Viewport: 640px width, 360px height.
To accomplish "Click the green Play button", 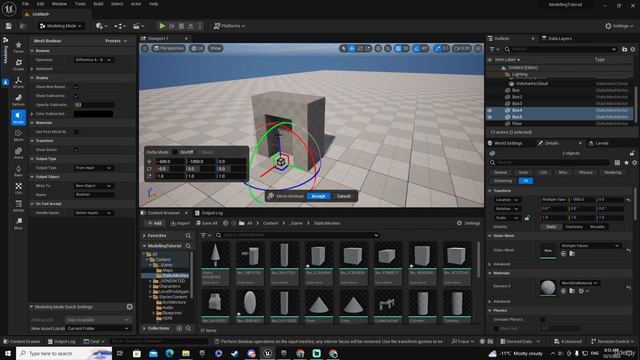I will coord(162,26).
